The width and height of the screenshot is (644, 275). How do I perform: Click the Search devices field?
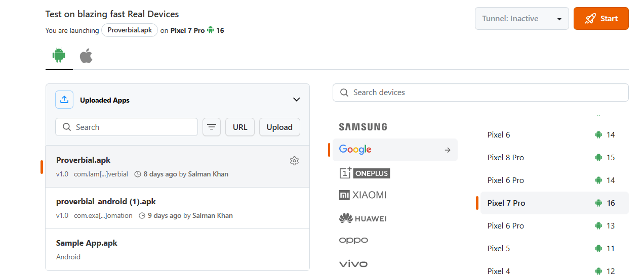click(x=480, y=93)
